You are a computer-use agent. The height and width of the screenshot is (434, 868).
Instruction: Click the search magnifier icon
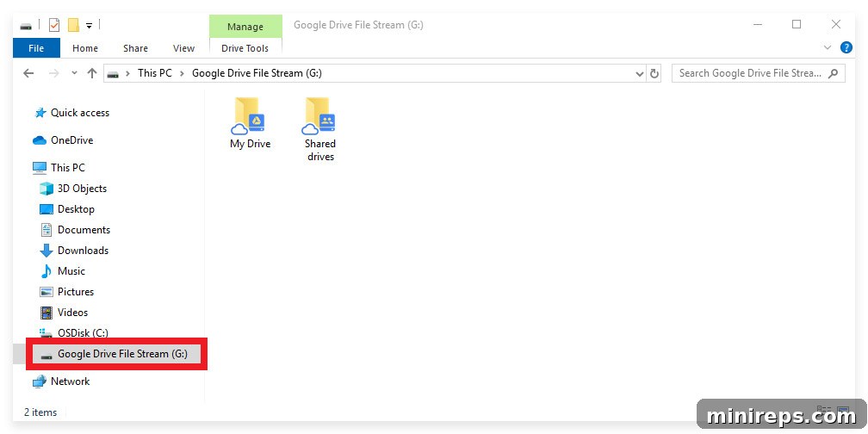point(834,73)
